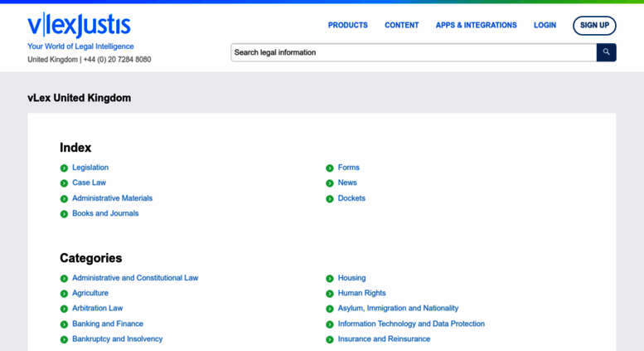Click the green arrow icon beside Legislation
This screenshot has width=644, height=351.
(x=64, y=168)
